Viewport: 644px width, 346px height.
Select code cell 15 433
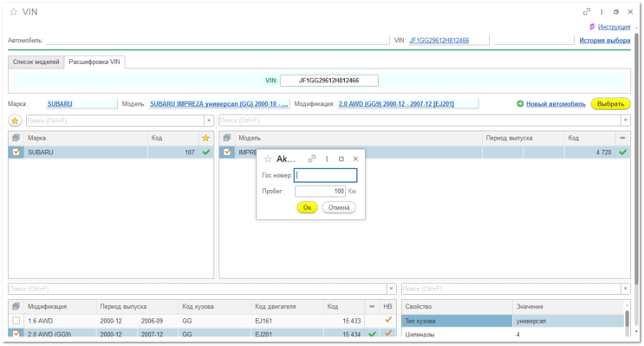pos(344,321)
